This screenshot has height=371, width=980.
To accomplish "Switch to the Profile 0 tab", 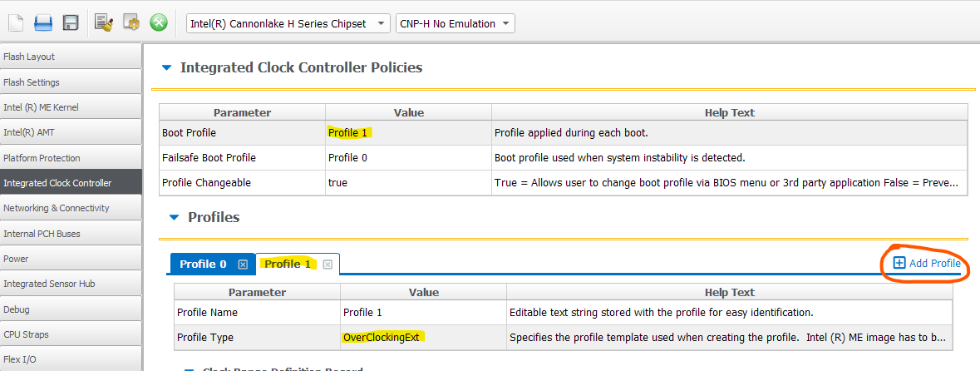I will pyautogui.click(x=203, y=265).
